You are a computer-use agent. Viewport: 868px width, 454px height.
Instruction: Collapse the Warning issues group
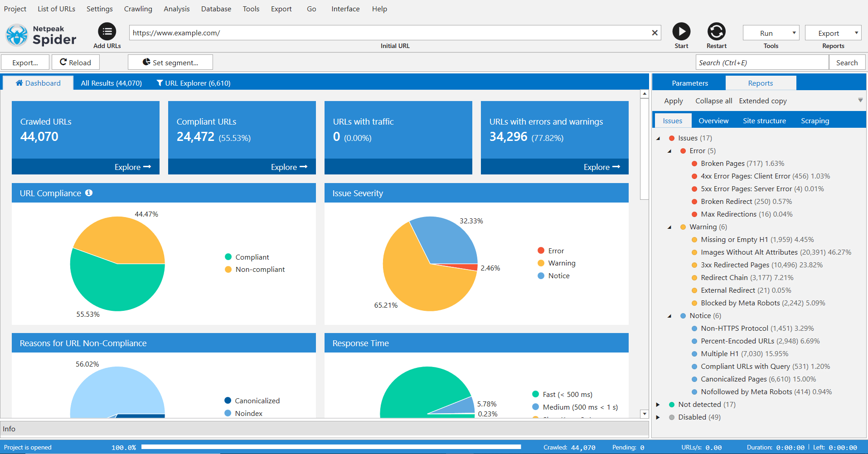669,227
